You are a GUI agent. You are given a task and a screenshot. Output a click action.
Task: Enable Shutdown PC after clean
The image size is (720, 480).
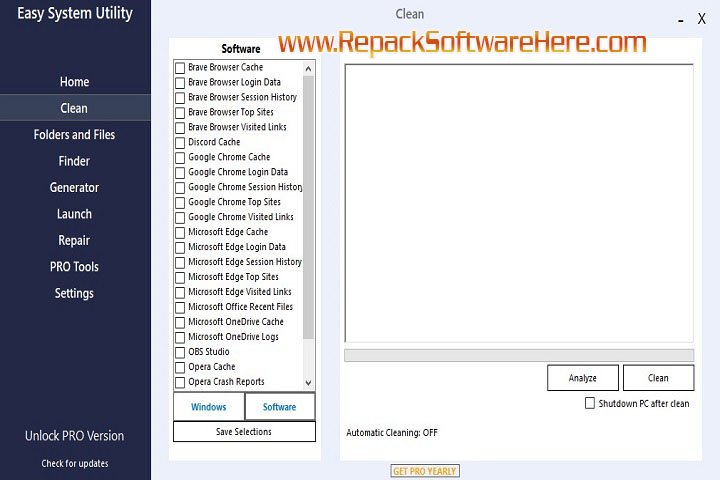590,403
